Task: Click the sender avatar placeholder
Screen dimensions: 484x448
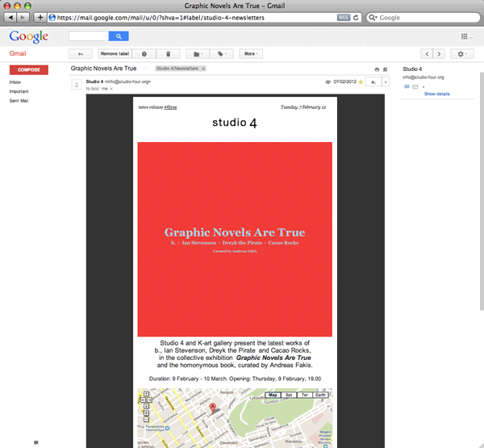Action: pyautogui.click(x=77, y=84)
